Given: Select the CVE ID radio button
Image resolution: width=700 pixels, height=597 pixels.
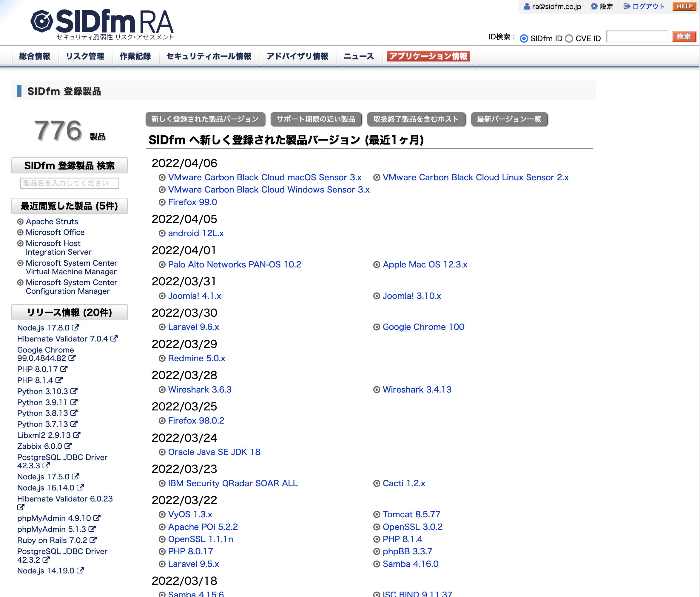Looking at the screenshot, I should 569,39.
